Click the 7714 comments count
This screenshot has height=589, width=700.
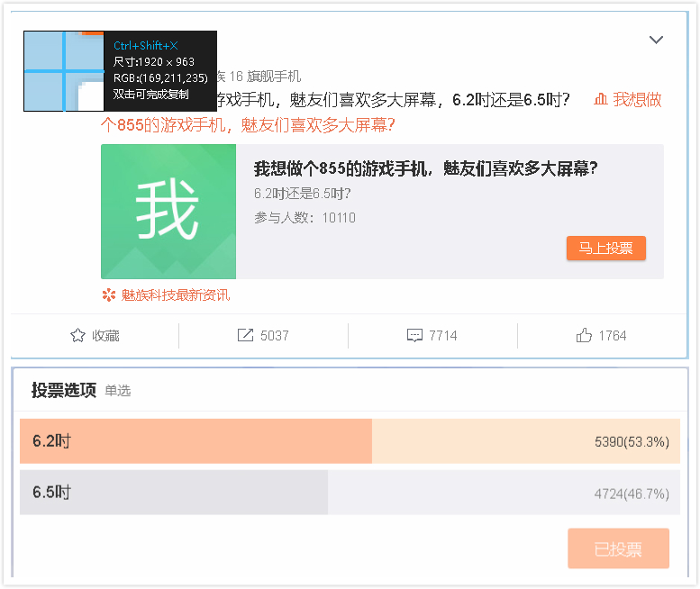pyautogui.click(x=443, y=336)
